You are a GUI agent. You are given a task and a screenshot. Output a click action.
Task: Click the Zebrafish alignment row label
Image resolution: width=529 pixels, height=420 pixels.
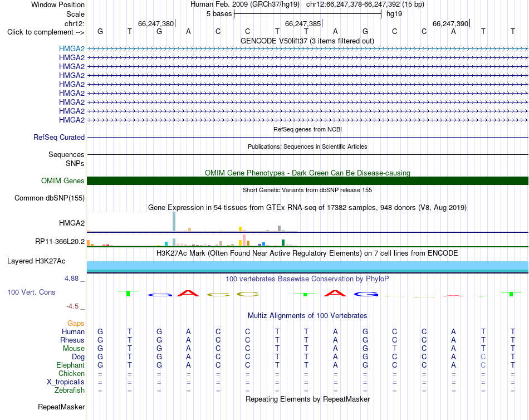click(70, 390)
